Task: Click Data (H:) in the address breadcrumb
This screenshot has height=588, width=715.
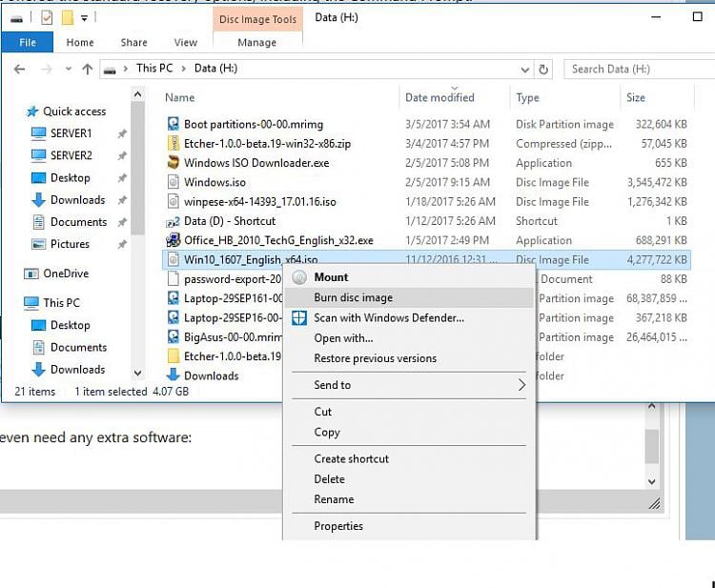Action: 215,69
